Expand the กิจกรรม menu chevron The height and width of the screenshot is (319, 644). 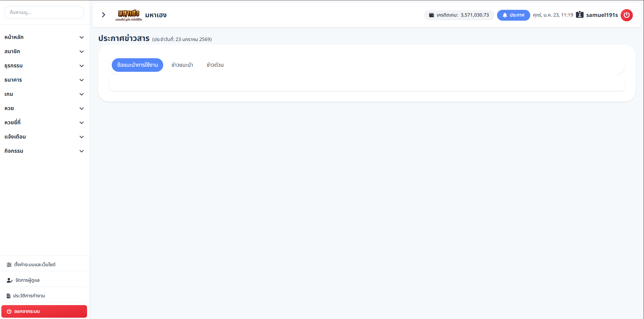click(82, 151)
